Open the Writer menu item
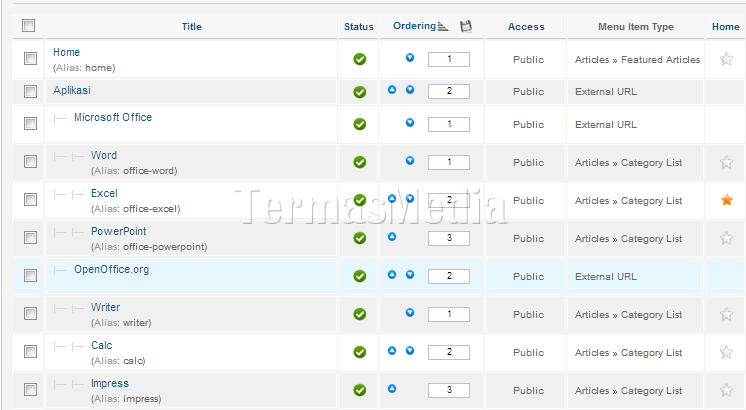The width and height of the screenshot is (746, 410). [106, 307]
